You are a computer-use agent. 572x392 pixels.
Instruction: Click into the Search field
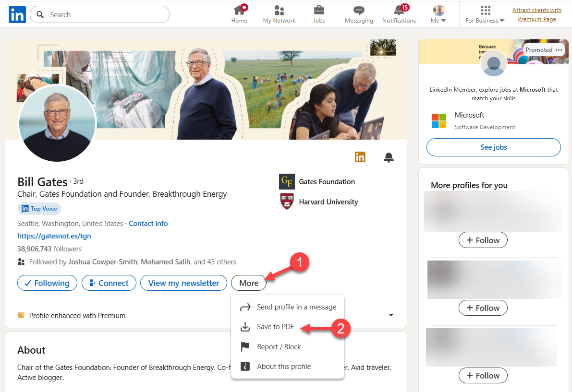[99, 14]
